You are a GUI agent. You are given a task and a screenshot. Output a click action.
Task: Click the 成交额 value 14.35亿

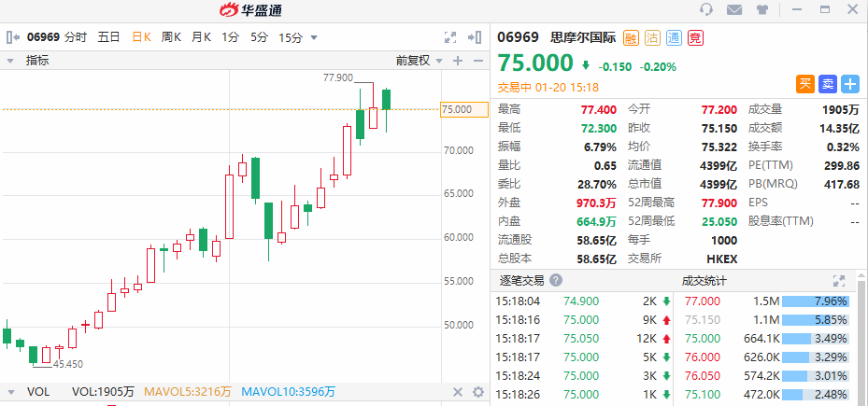[840, 128]
